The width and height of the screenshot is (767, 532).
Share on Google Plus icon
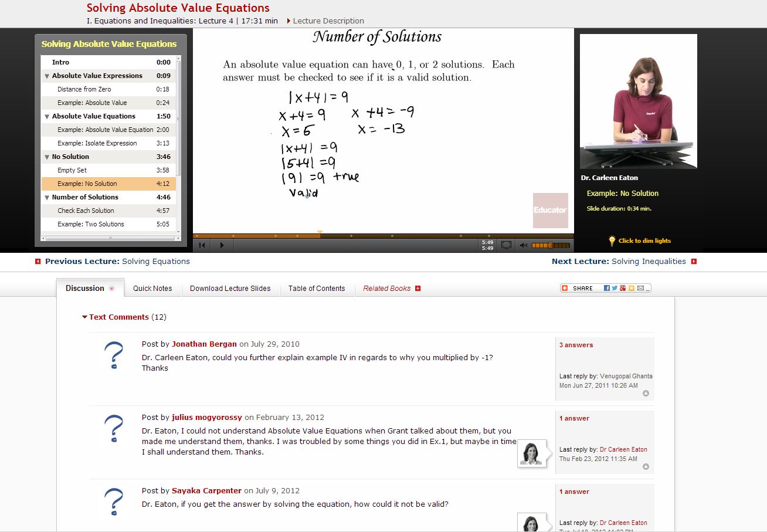623,288
